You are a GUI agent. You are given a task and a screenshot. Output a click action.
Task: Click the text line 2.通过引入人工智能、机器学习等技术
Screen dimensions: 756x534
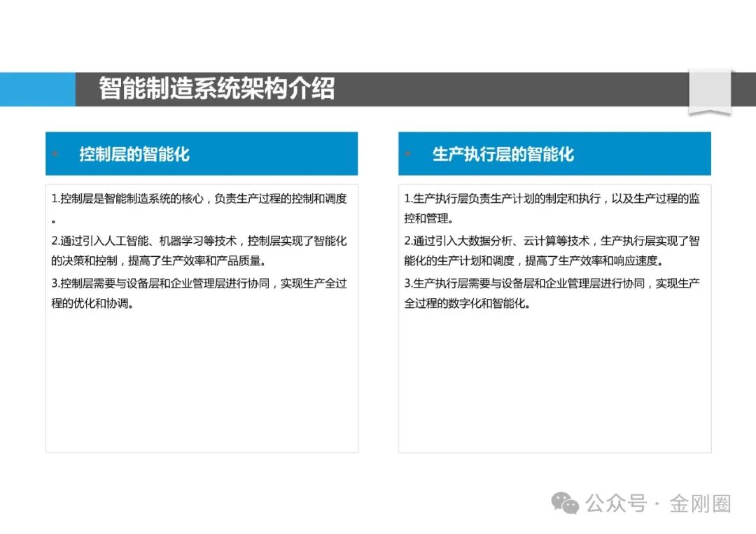click(199, 241)
